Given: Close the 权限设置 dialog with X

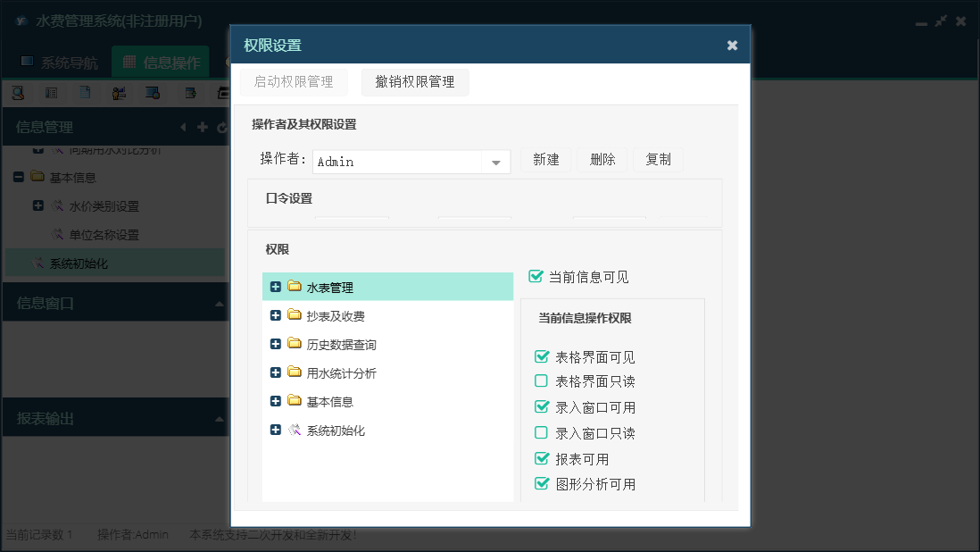Looking at the screenshot, I should point(732,45).
